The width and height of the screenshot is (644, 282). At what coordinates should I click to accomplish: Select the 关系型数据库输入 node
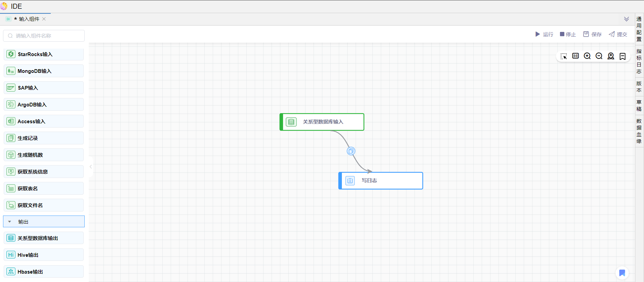pos(322,122)
